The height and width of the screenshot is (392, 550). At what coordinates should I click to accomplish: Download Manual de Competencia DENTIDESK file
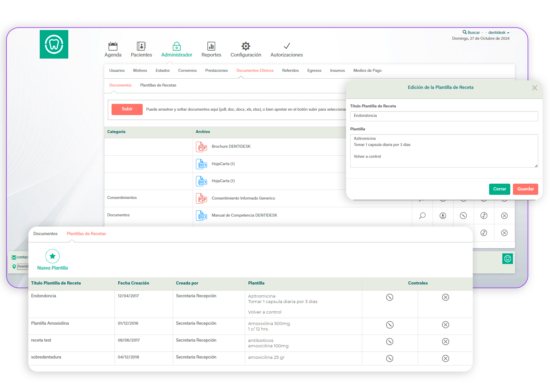[443, 216]
